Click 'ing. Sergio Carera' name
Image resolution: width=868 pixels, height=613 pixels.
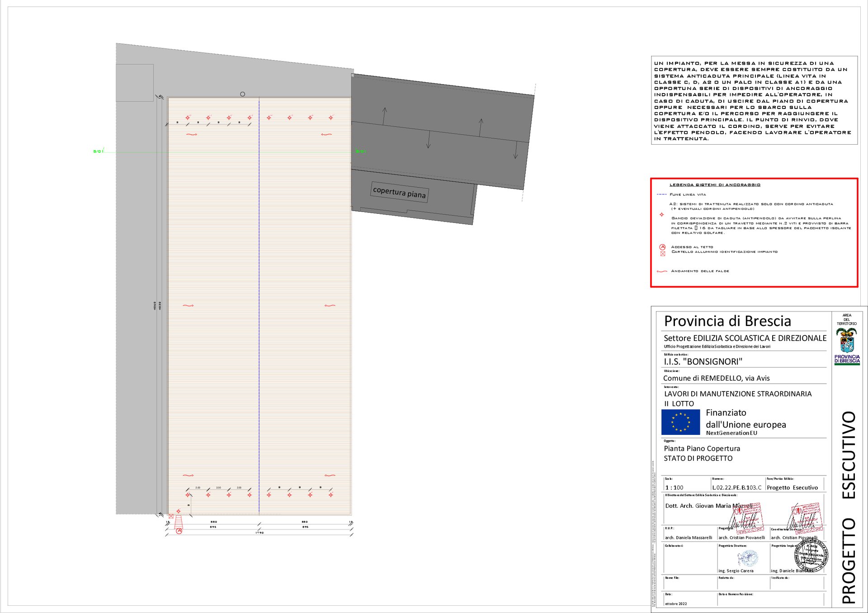[x=736, y=571]
